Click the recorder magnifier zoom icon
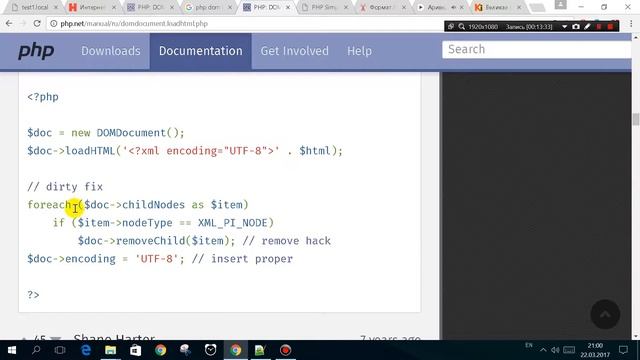 (x=462, y=27)
